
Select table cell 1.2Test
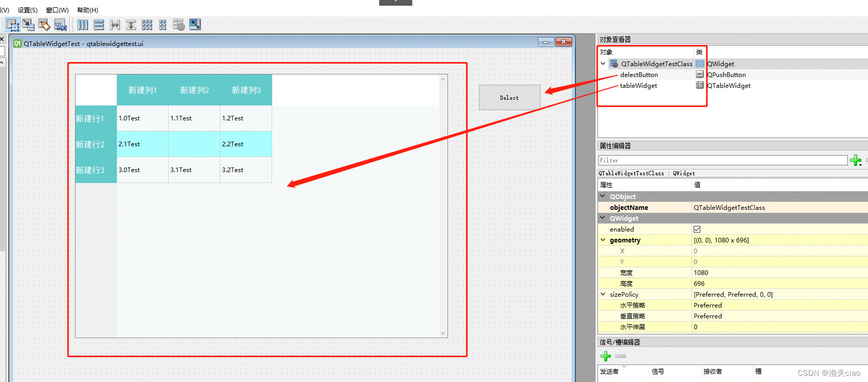(246, 118)
